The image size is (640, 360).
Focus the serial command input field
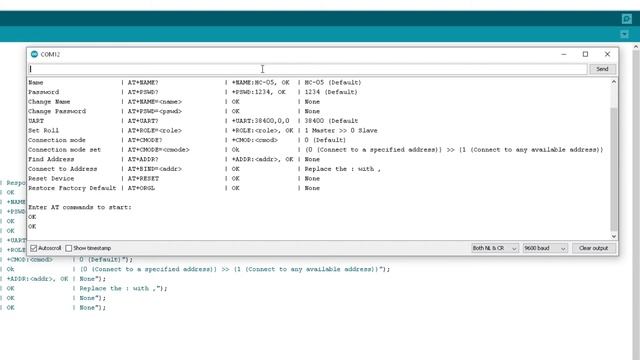308,69
